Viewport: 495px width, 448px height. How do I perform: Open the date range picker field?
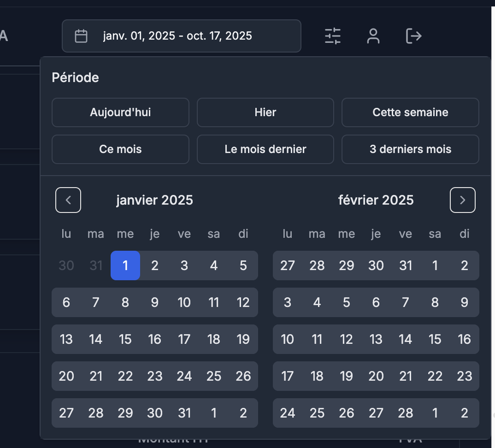click(181, 36)
